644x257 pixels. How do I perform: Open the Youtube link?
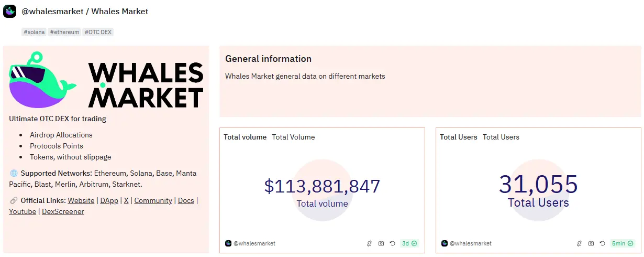click(x=23, y=211)
